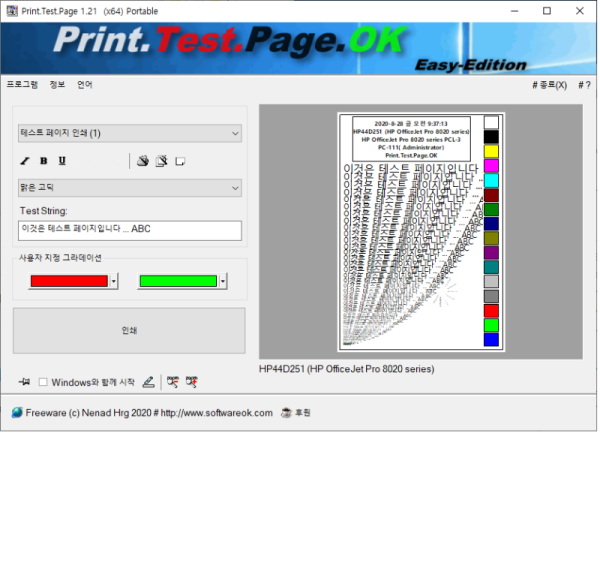Viewport: 600px width, 575px height.
Task: Click the test page preview thumbnail
Action: pyautogui.click(x=421, y=232)
